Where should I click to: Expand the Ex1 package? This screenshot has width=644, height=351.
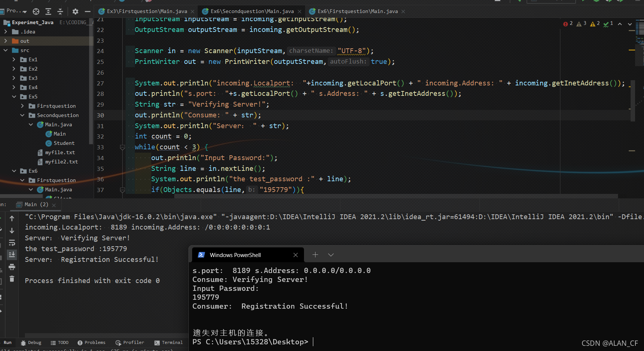[14, 59]
